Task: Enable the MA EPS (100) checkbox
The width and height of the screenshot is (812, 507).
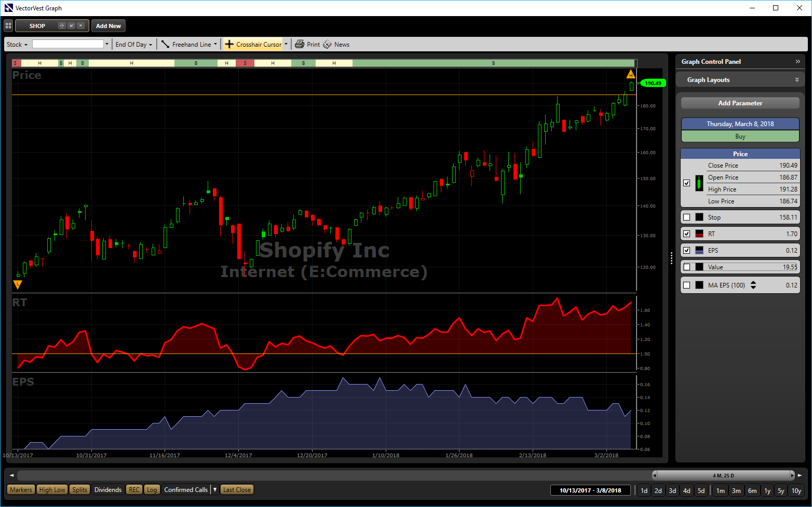Action: point(687,285)
